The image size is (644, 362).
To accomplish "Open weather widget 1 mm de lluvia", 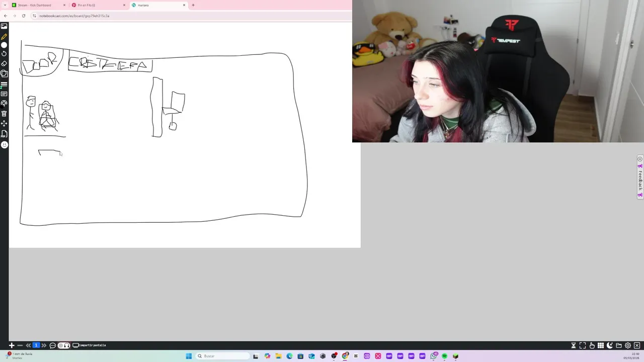I will click(x=19, y=355).
